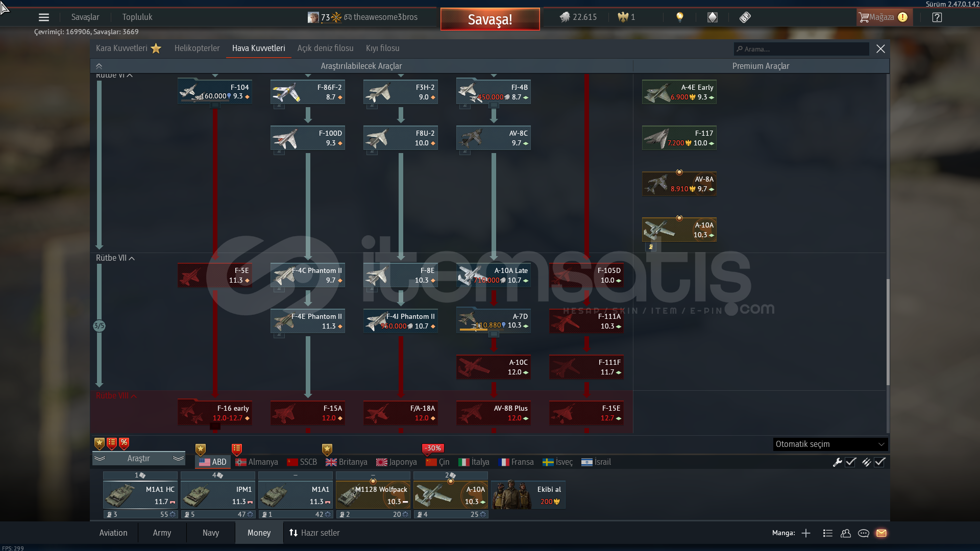Switch to Helikopterler tab
The width and height of the screenshot is (980, 551).
click(x=197, y=48)
